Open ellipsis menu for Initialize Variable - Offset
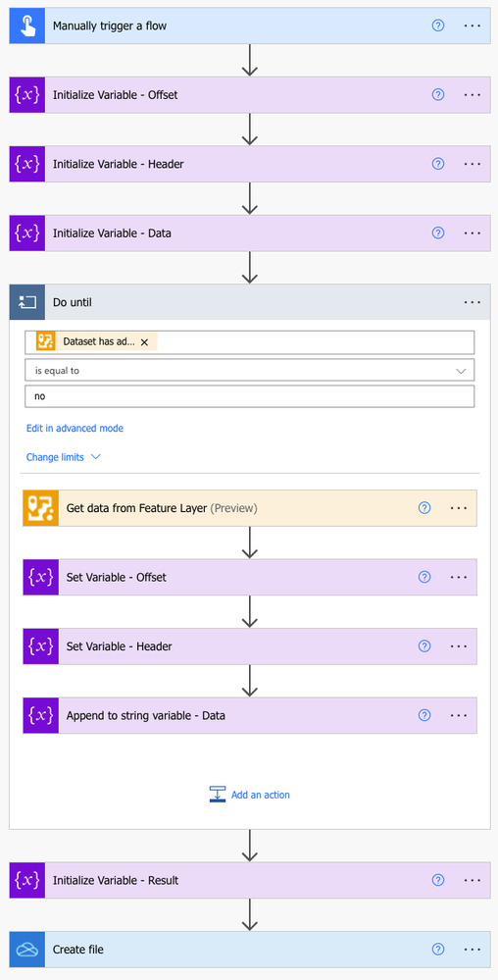The height and width of the screenshot is (980, 498). 473,95
